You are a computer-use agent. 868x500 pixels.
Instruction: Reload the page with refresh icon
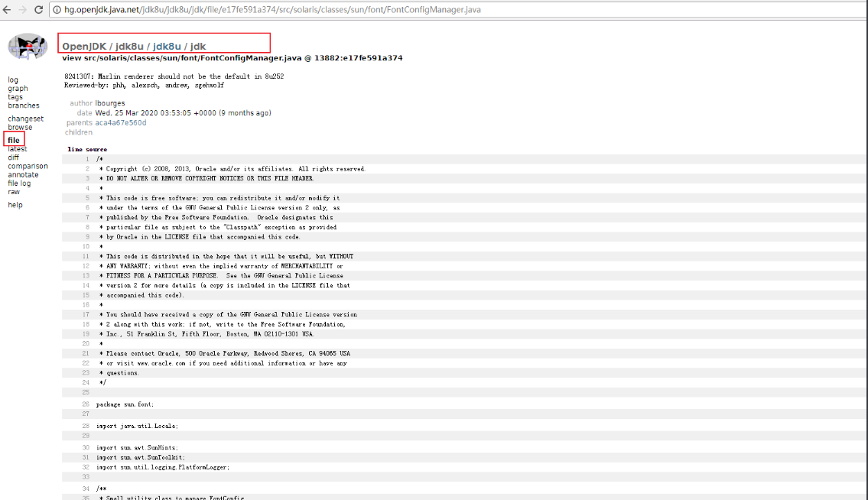39,9
